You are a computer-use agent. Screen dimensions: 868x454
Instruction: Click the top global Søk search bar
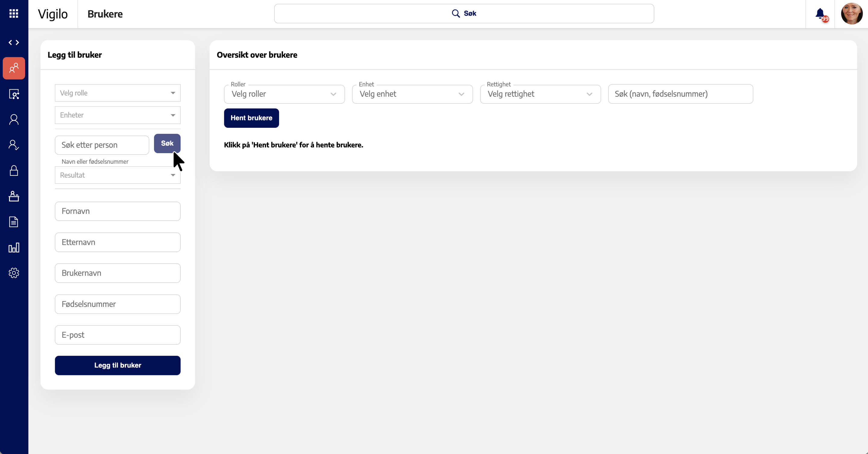pos(464,14)
